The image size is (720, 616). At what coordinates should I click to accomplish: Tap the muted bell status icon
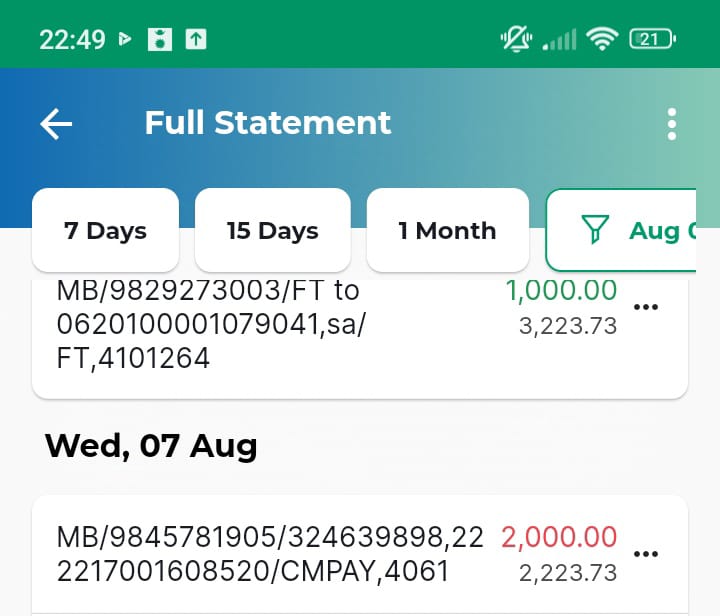(x=516, y=39)
